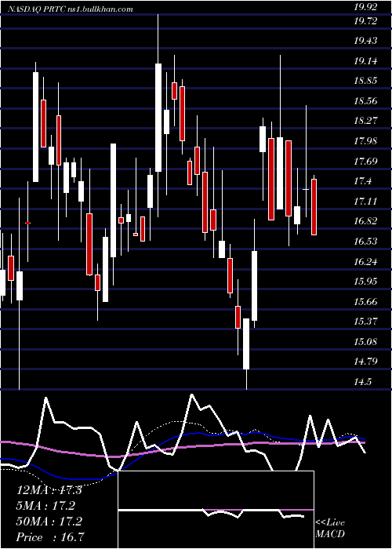
Task: Click the 15.37 price axis label
Action: 366,322
